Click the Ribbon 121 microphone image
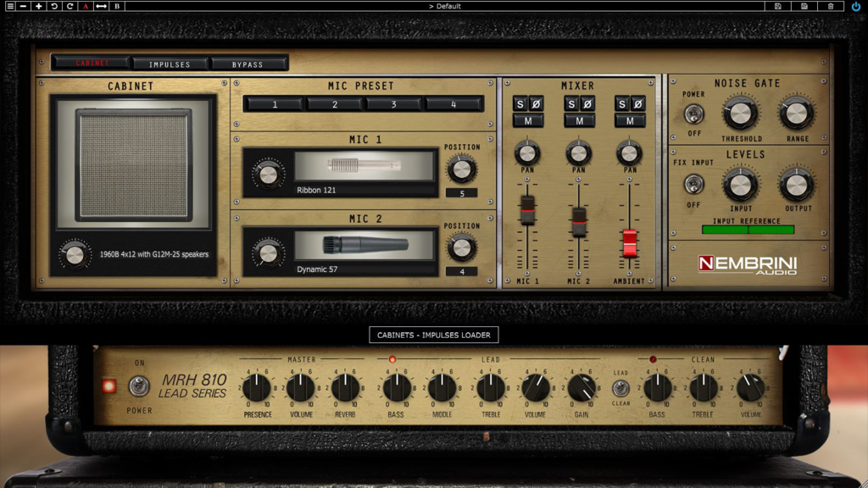Screen dimensions: 868x488 364,165
